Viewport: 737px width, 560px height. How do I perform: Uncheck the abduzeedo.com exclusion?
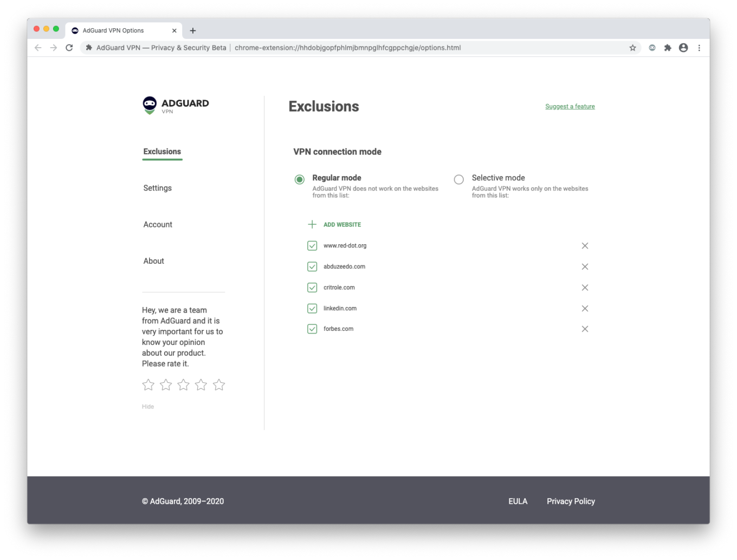pos(312,266)
